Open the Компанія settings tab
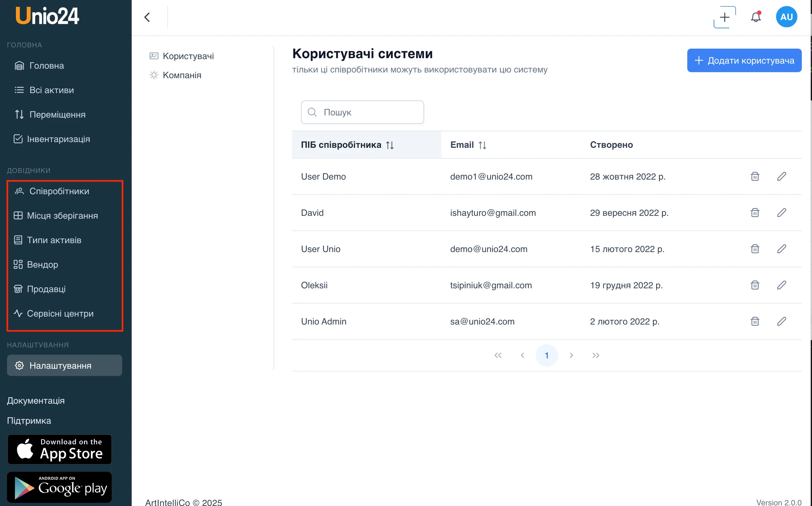Viewport: 812px width, 506px height. coord(182,75)
